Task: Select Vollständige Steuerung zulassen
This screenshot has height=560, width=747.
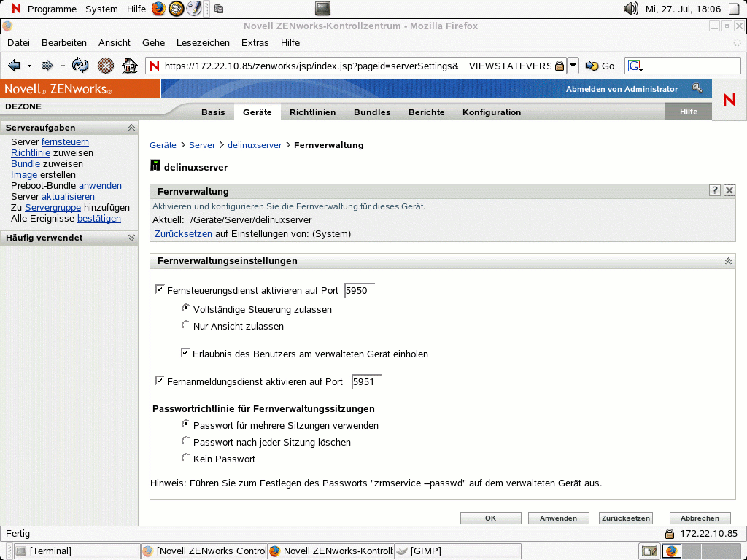Action: point(186,308)
